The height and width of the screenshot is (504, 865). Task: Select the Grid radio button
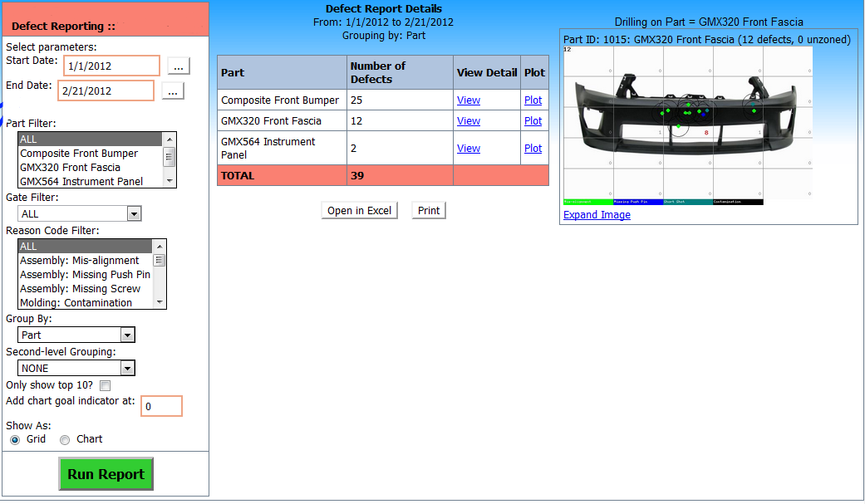pyautogui.click(x=15, y=439)
